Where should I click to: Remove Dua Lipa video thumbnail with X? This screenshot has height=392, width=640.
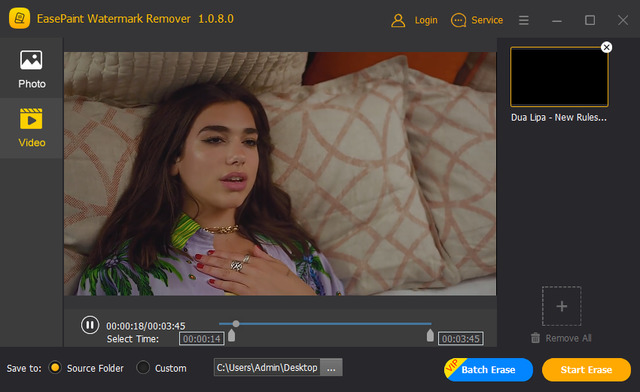pos(607,47)
